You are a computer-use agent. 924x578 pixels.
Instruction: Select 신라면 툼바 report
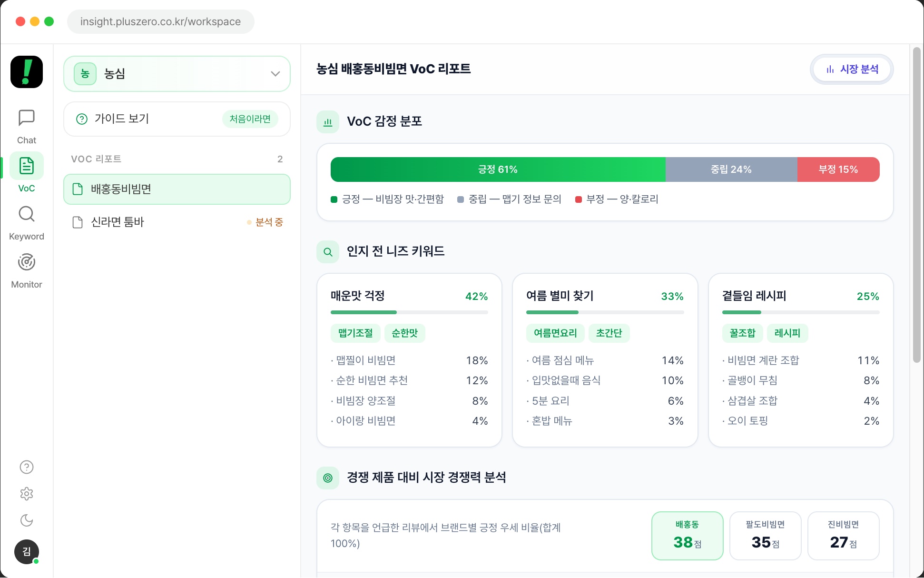pyautogui.click(x=177, y=222)
